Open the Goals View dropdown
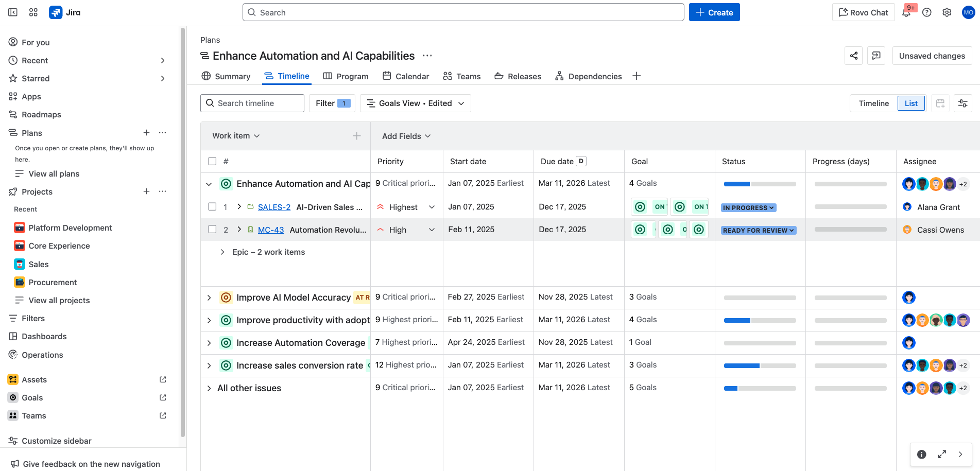 pos(415,103)
